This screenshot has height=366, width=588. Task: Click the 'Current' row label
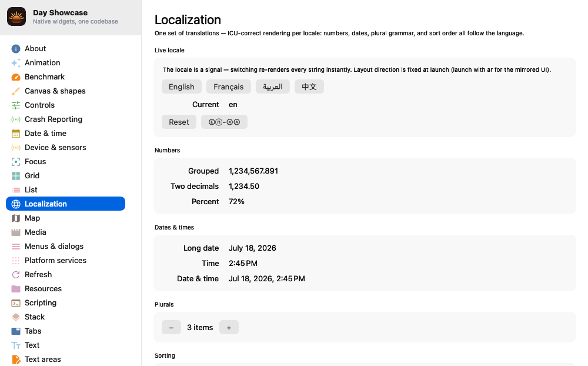click(205, 105)
